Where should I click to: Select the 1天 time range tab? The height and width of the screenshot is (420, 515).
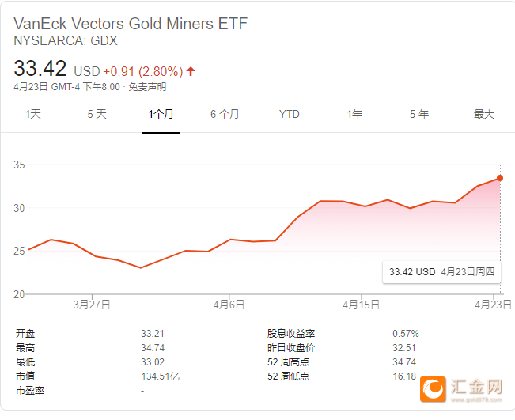click(33, 114)
